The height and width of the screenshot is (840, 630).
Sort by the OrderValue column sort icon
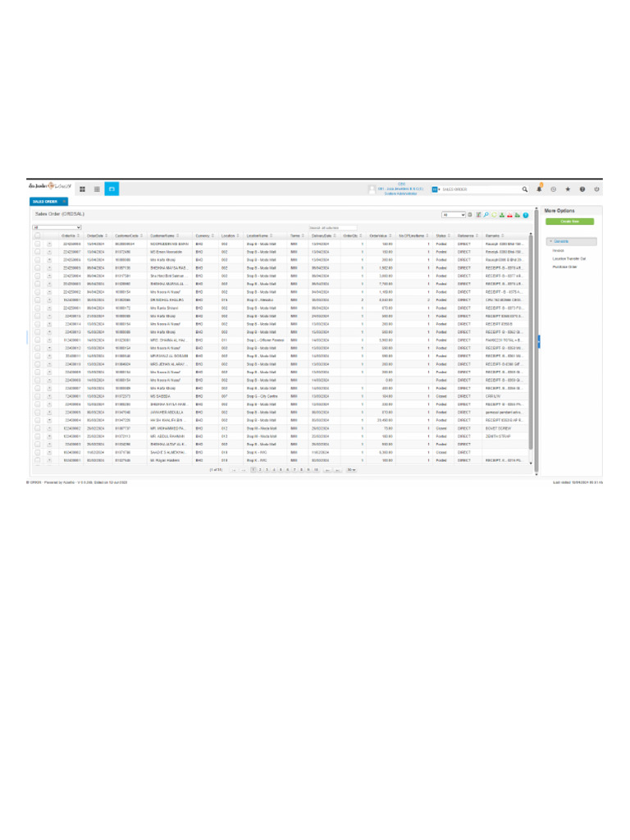point(390,235)
